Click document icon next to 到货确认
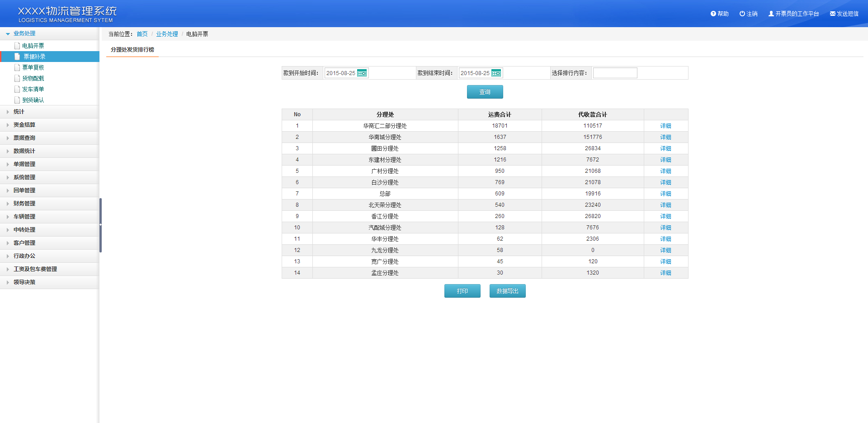The width and height of the screenshot is (868, 423). tap(17, 100)
